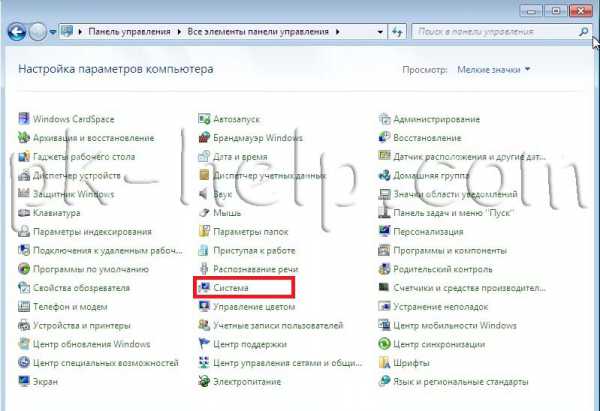Open Центр мобильности Windows link
The image size is (600, 411).
point(455,325)
